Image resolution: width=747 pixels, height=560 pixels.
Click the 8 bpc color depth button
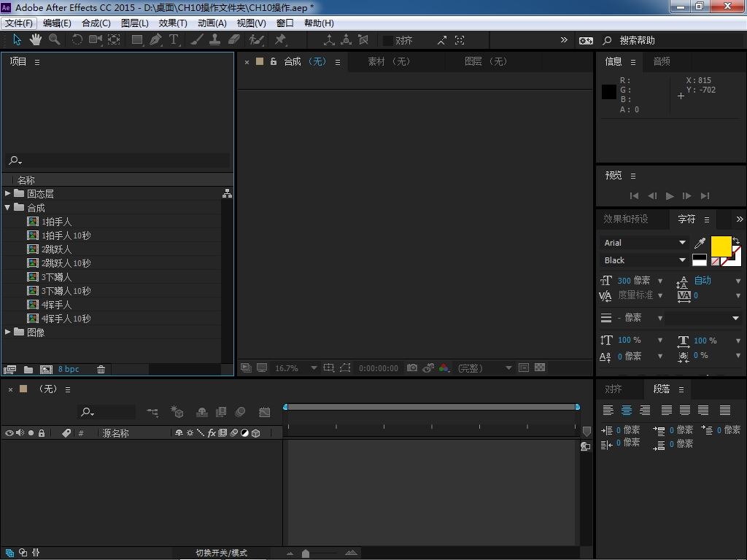click(69, 370)
